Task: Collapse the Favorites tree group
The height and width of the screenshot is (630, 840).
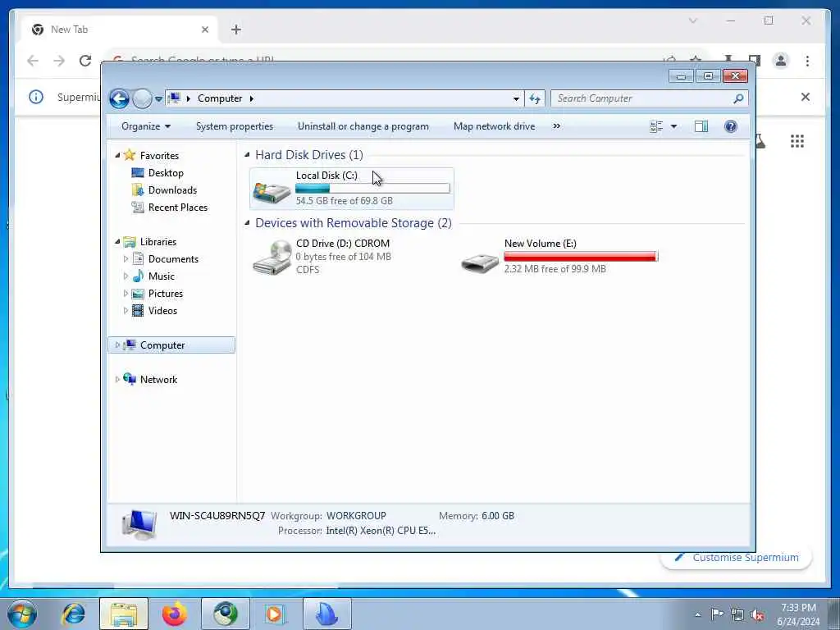Action: coord(117,155)
